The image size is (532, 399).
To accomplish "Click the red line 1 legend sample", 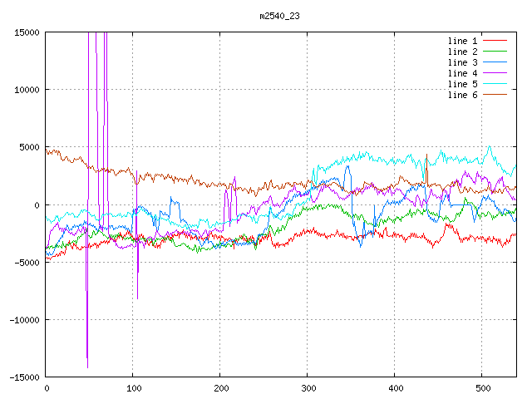I will coord(495,41).
